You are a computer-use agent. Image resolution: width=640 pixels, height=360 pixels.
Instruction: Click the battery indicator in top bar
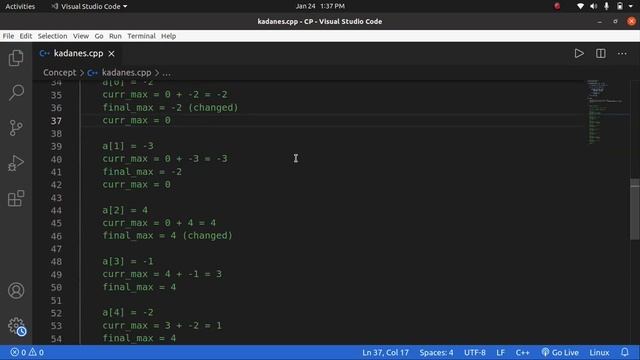[620, 6]
